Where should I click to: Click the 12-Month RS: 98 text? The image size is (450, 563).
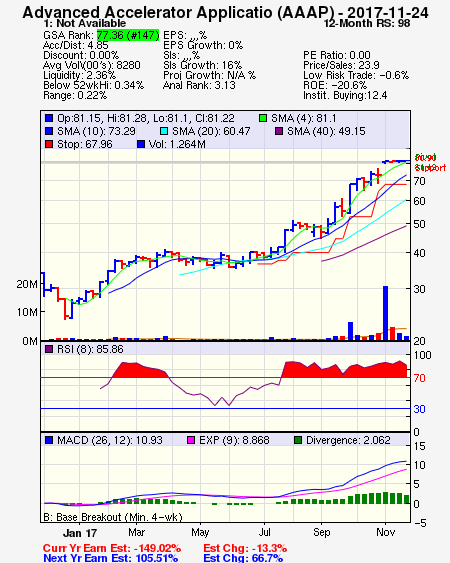coord(367,23)
